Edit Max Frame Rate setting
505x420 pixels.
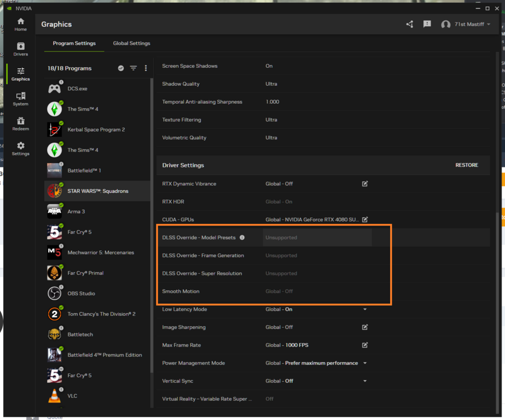click(364, 345)
